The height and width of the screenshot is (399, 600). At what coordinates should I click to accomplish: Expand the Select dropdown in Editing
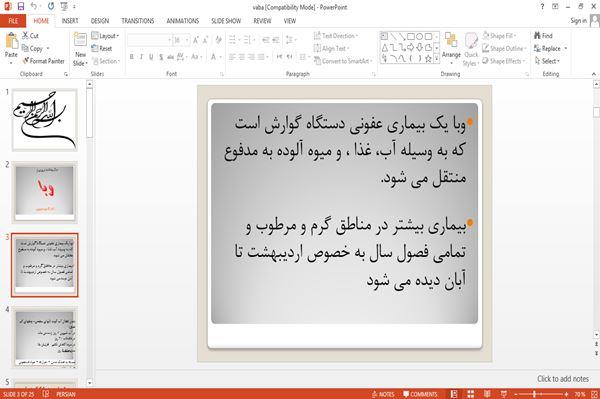point(547,61)
